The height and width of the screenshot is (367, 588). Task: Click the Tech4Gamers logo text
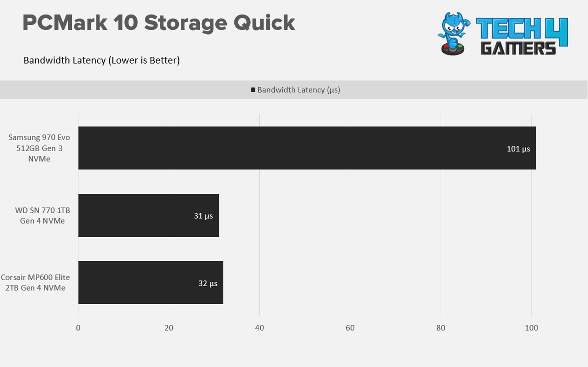[x=522, y=36]
